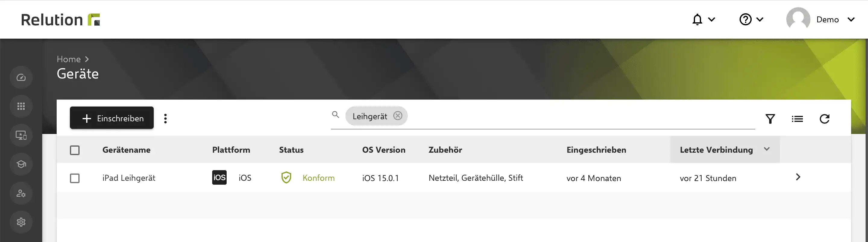Open the column list view icon
868x242 pixels.
[x=797, y=119]
